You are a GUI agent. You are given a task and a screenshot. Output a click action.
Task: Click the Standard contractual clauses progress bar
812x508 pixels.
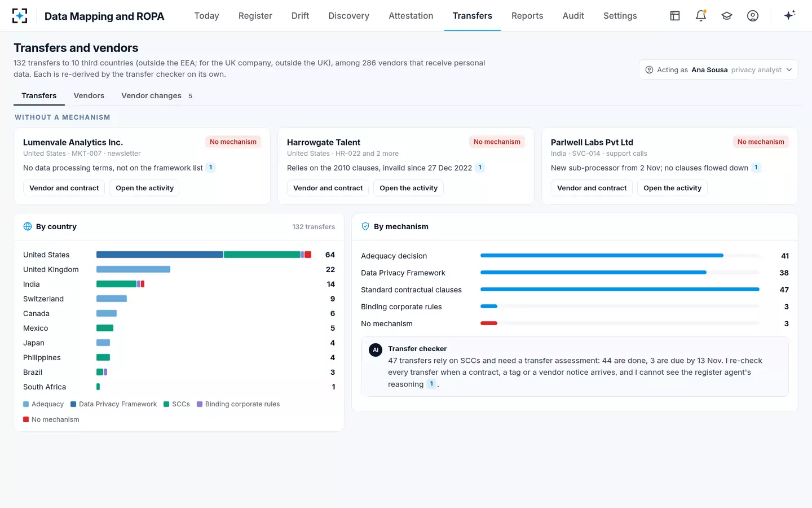[620, 290]
